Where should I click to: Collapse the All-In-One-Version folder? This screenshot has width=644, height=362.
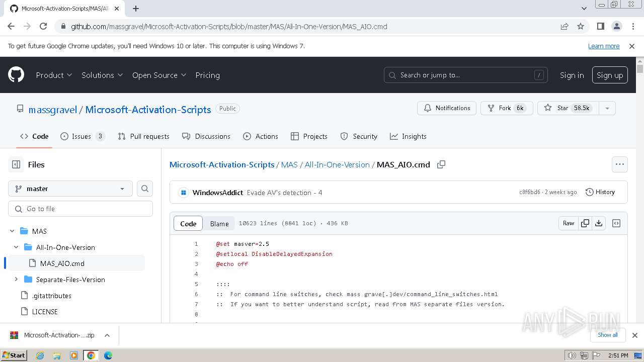(16, 247)
